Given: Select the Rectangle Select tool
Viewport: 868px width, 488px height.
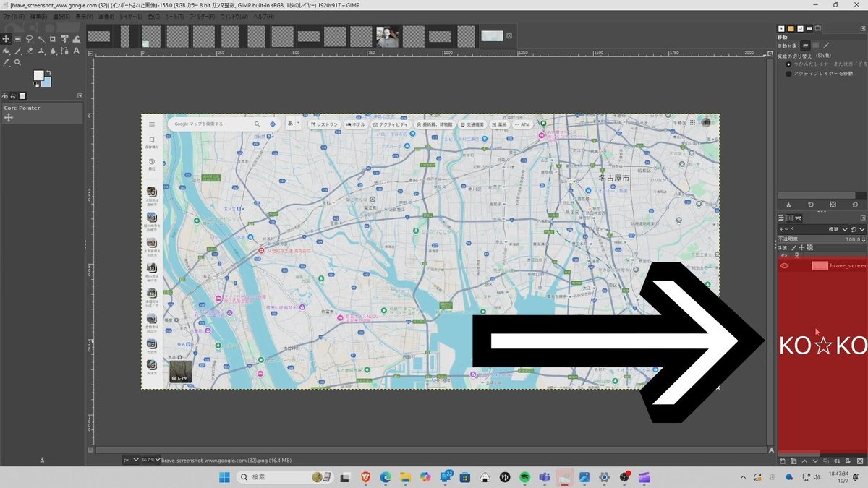Looking at the screenshot, I should click(17, 39).
